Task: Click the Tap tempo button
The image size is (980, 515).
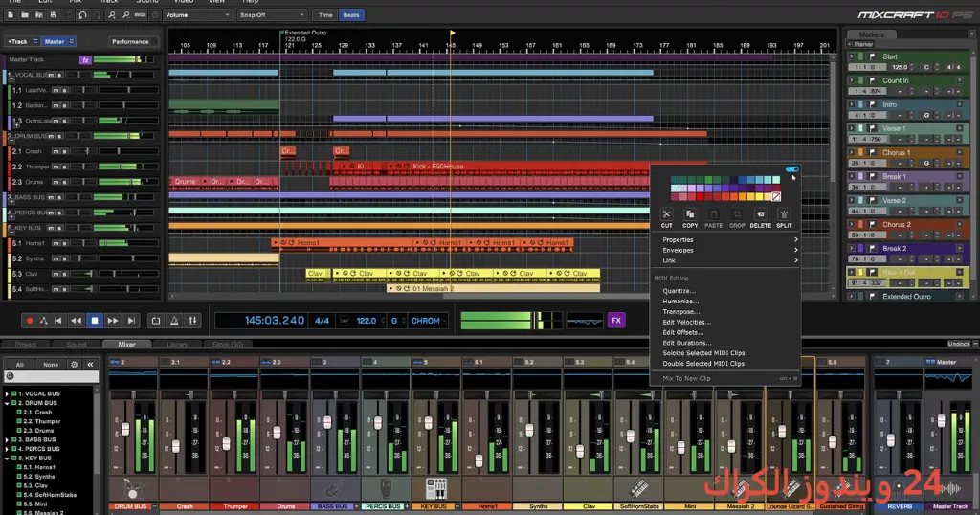Action: [344, 321]
